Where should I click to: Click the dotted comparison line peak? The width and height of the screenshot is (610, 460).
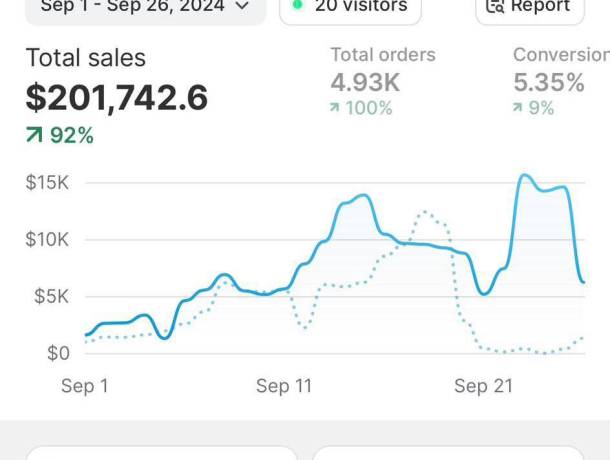click(425, 212)
